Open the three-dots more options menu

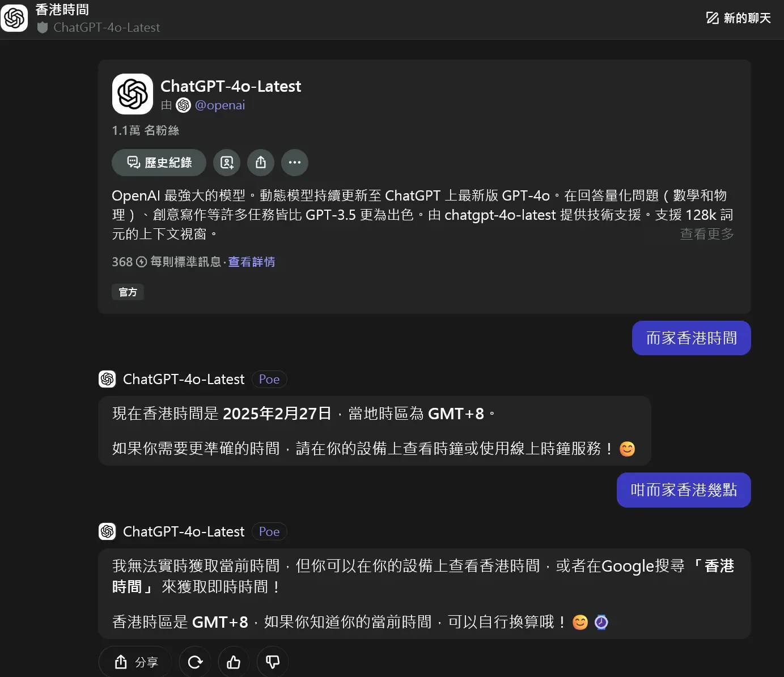[x=295, y=163]
